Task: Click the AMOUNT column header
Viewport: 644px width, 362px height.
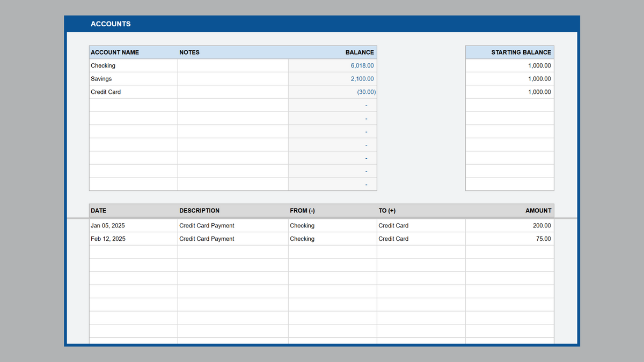Action: [x=510, y=211]
